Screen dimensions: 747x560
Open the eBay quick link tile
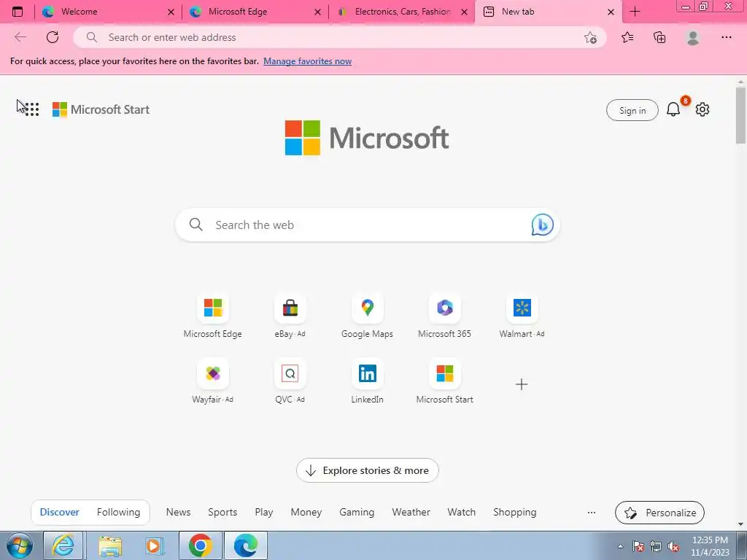coord(290,315)
